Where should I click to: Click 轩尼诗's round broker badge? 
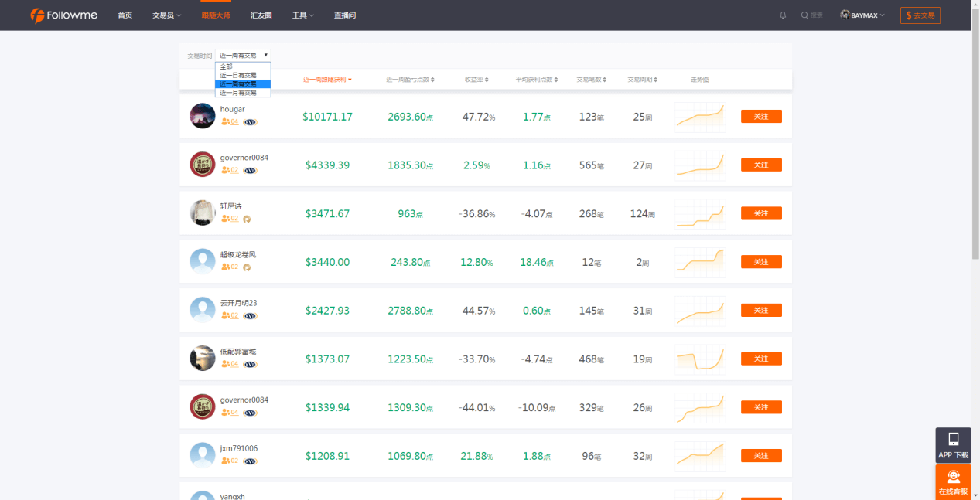pos(248,219)
